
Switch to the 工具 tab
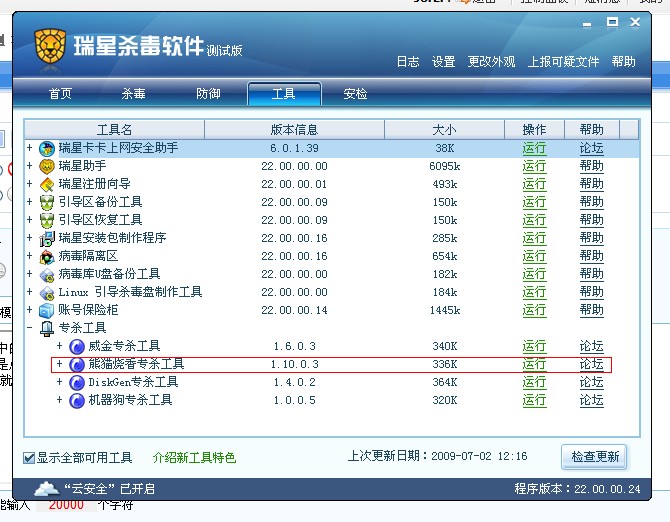tap(284, 94)
